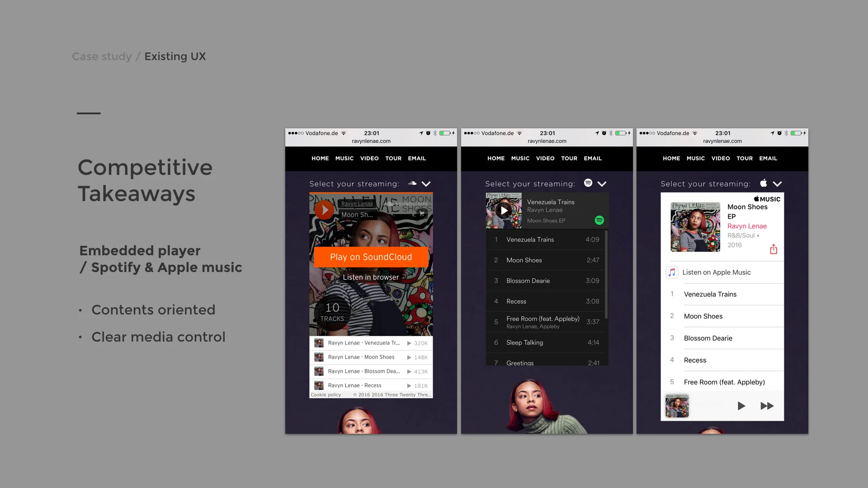Open EMAIL in third phone navigation
868x488 pixels.
point(768,159)
